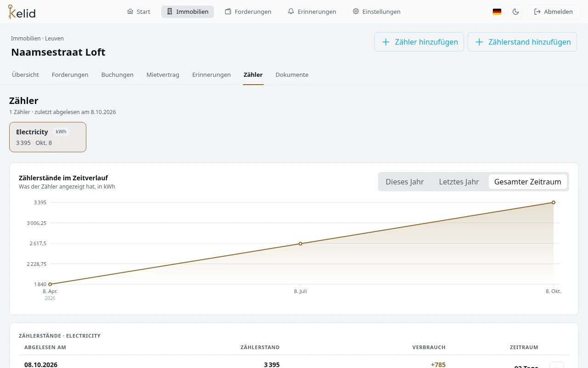The image size is (588, 368).
Task: Open the Start home page
Action: pyautogui.click(x=139, y=11)
